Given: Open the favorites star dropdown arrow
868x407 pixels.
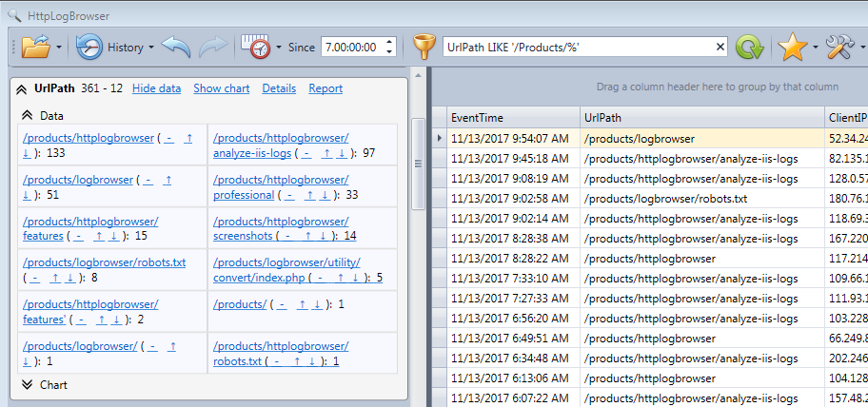Looking at the screenshot, I should click(x=816, y=48).
